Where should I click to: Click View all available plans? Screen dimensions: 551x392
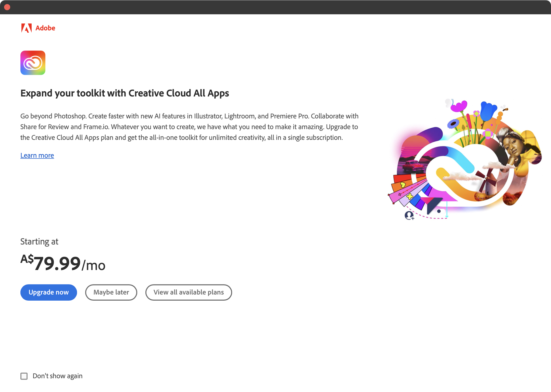click(x=189, y=292)
